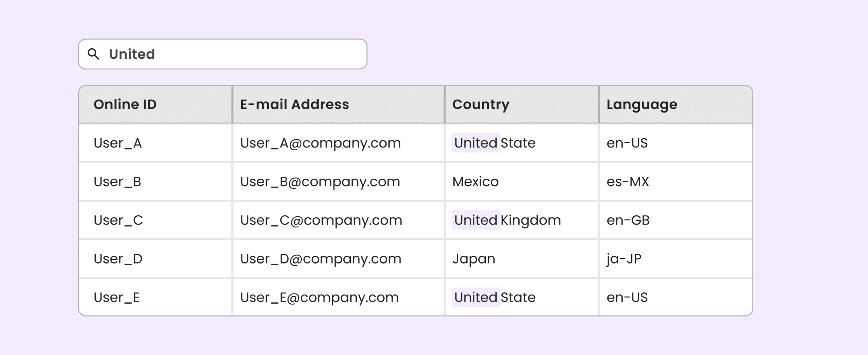Open the User_B@company.com email address

pyautogui.click(x=320, y=182)
